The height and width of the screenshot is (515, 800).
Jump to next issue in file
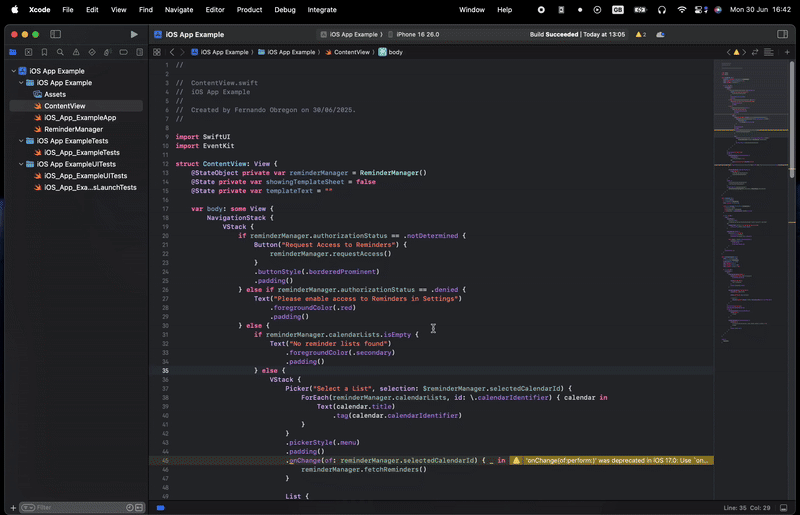(744, 52)
